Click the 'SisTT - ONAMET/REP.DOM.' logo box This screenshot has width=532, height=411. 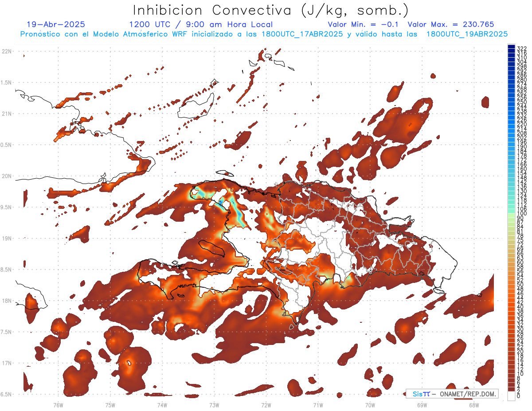452,394
